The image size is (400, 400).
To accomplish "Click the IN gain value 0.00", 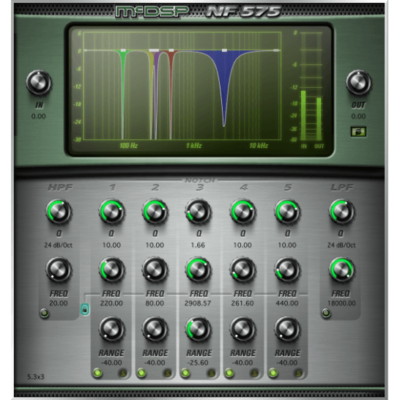I will [39, 116].
